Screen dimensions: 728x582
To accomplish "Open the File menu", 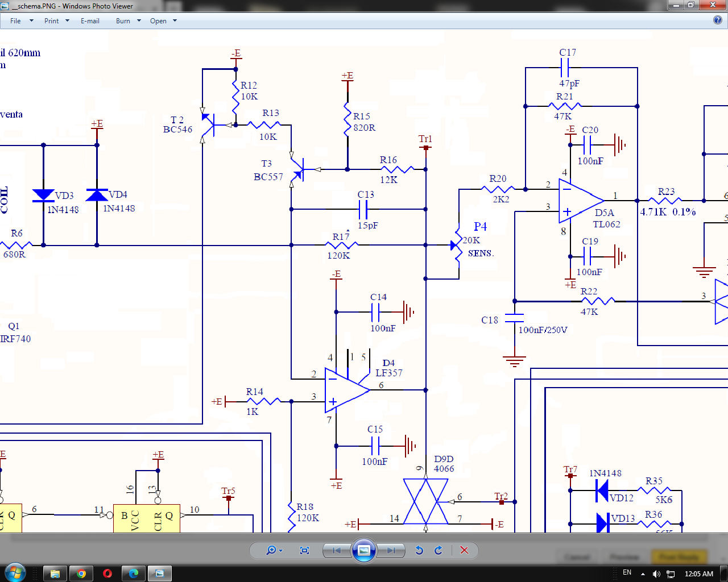I will (15, 21).
